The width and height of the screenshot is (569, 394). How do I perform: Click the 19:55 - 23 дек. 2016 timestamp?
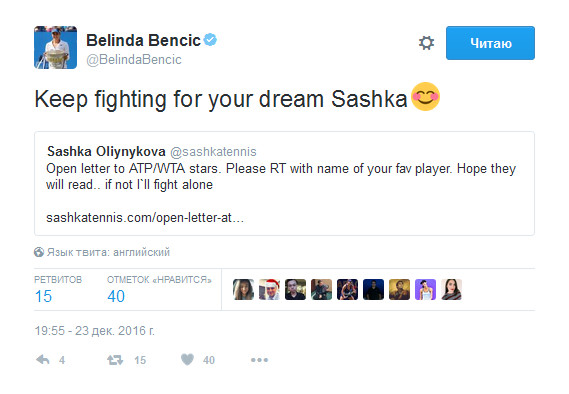point(94,331)
